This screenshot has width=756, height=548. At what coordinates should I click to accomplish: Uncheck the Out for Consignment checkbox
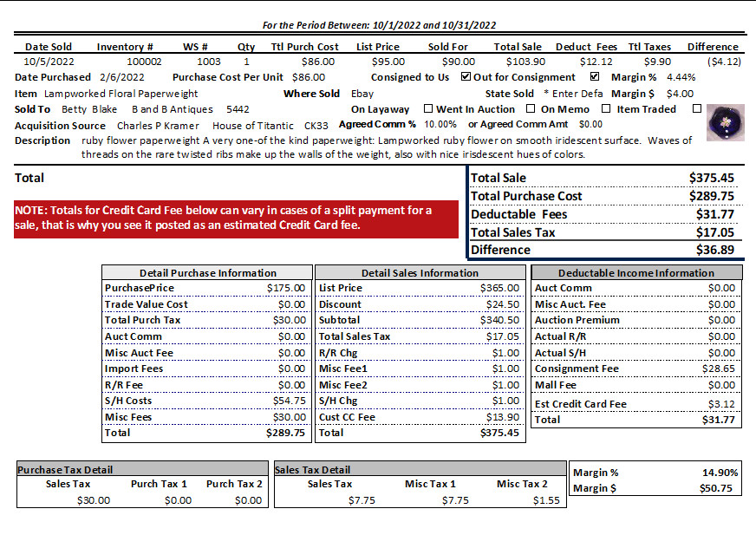click(595, 76)
